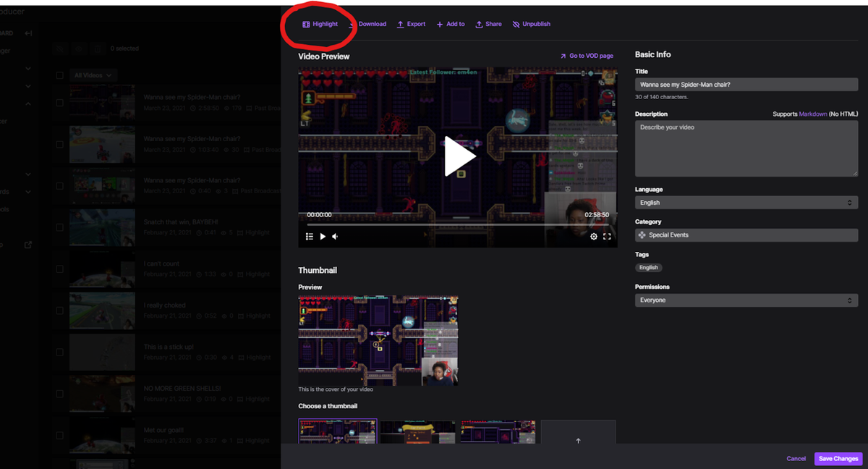
Task: Open the Language dropdown
Action: (x=746, y=202)
